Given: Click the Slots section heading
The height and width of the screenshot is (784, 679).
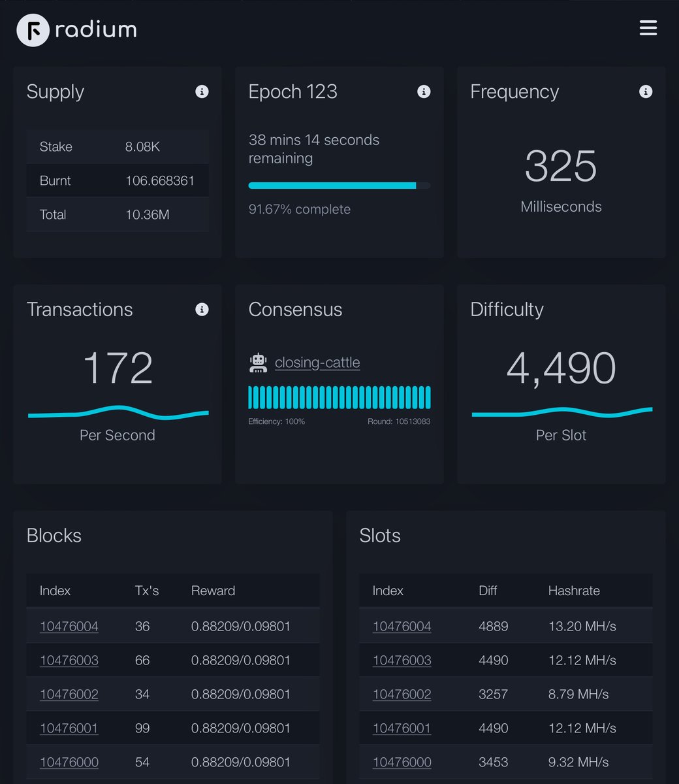Looking at the screenshot, I should tap(380, 536).
